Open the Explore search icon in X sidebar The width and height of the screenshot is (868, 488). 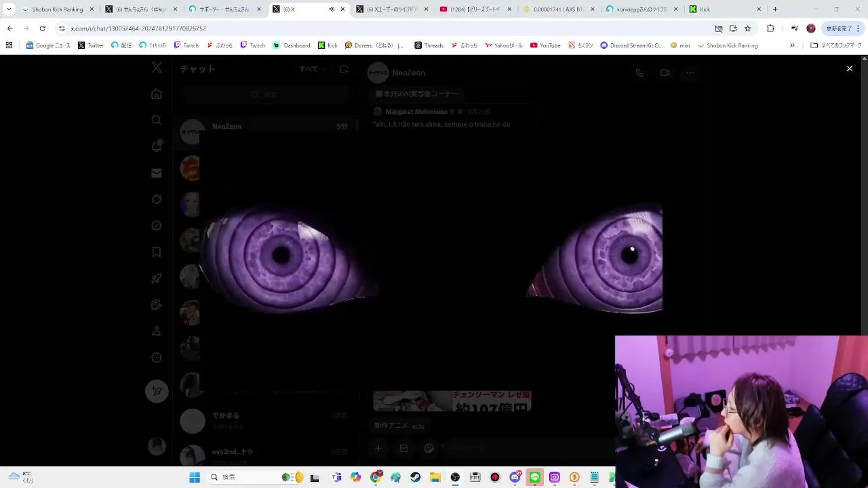(157, 120)
